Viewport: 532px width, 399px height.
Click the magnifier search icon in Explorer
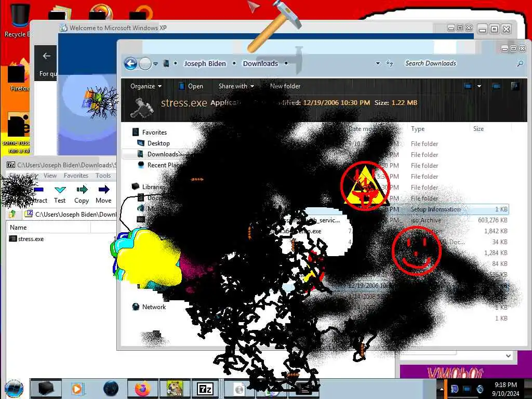(x=520, y=63)
